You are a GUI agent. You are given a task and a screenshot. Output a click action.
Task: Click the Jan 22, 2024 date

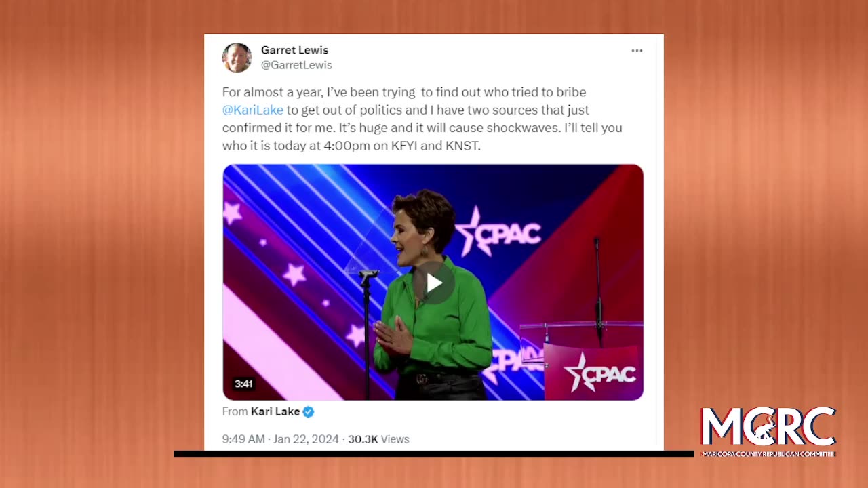pyautogui.click(x=306, y=439)
